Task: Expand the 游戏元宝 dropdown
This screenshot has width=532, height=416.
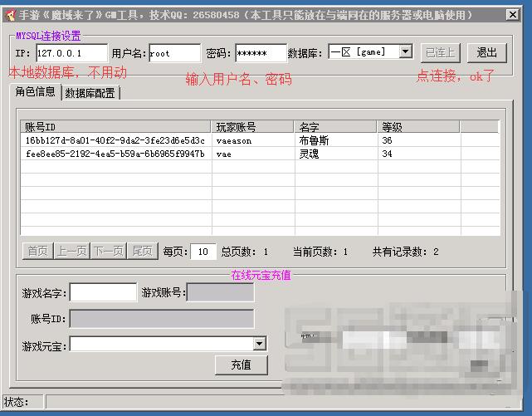Action: tap(259, 344)
